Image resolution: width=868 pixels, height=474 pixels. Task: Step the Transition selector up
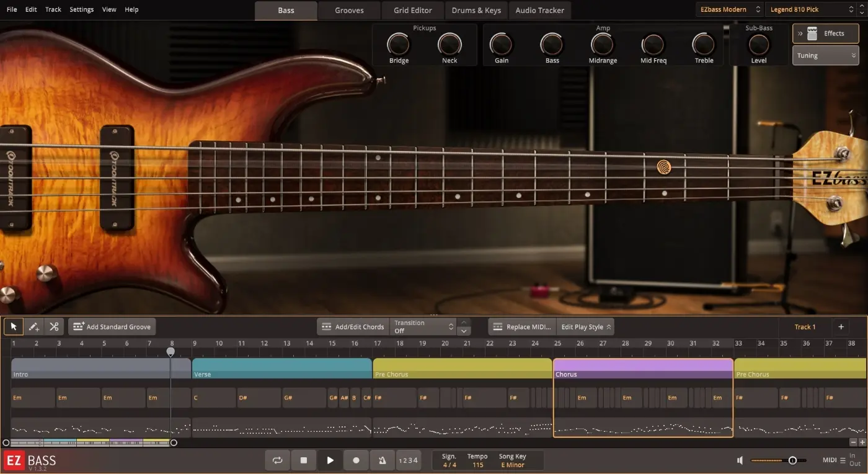[x=464, y=322]
